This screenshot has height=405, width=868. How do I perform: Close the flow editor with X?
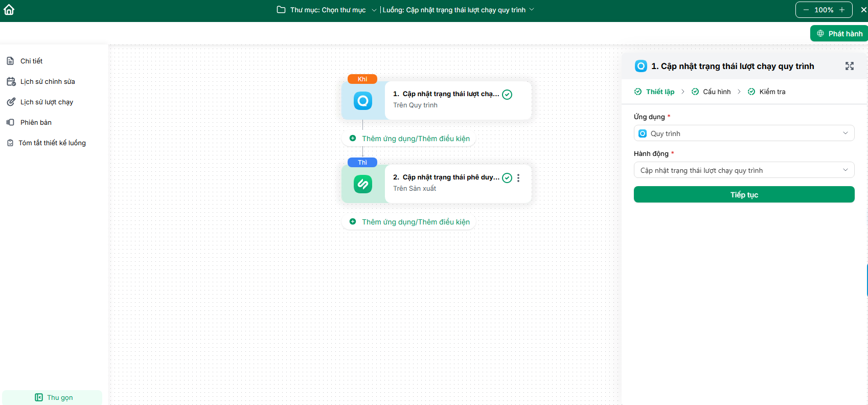tap(863, 10)
